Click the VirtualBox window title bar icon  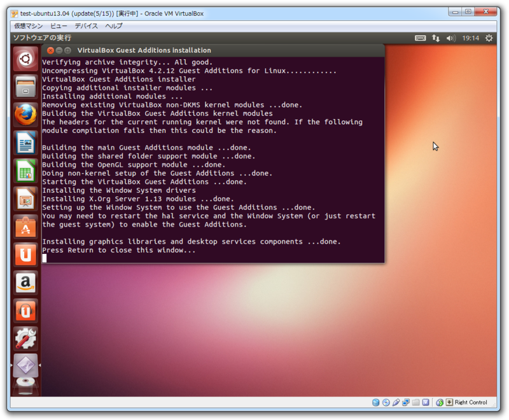[x=15, y=13]
